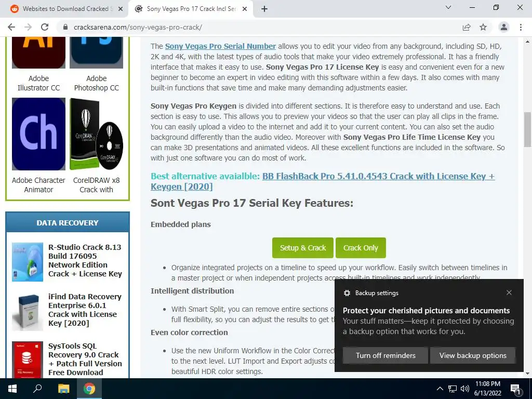Image resolution: width=532 pixels, height=399 pixels.
Task: Click the SysTools SQL Recovery red box image
Action: click(x=28, y=360)
